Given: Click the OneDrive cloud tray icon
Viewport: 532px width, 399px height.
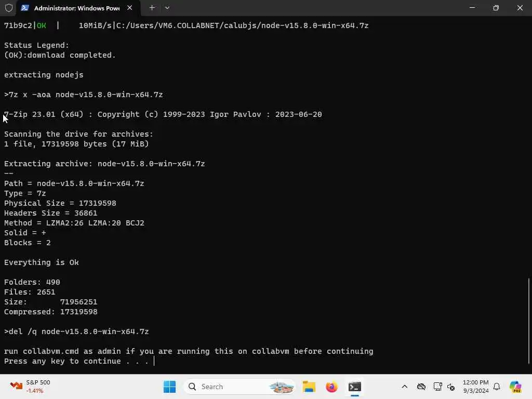Looking at the screenshot, I should 421,387.
